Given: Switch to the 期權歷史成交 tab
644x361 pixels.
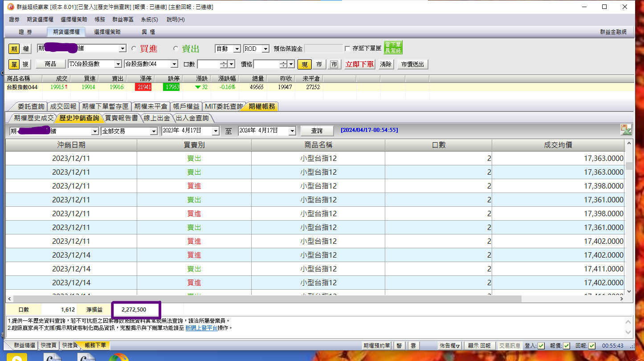Looking at the screenshot, I should pyautogui.click(x=33, y=118).
